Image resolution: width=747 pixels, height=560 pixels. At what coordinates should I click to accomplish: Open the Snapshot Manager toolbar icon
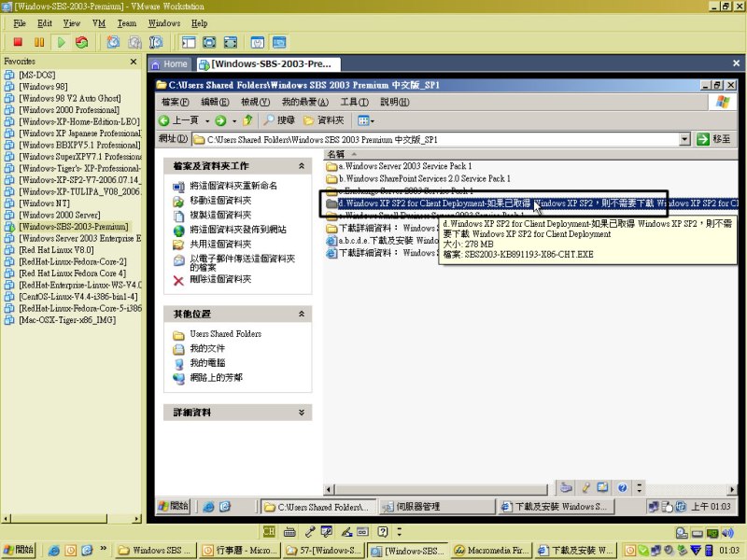click(x=156, y=42)
